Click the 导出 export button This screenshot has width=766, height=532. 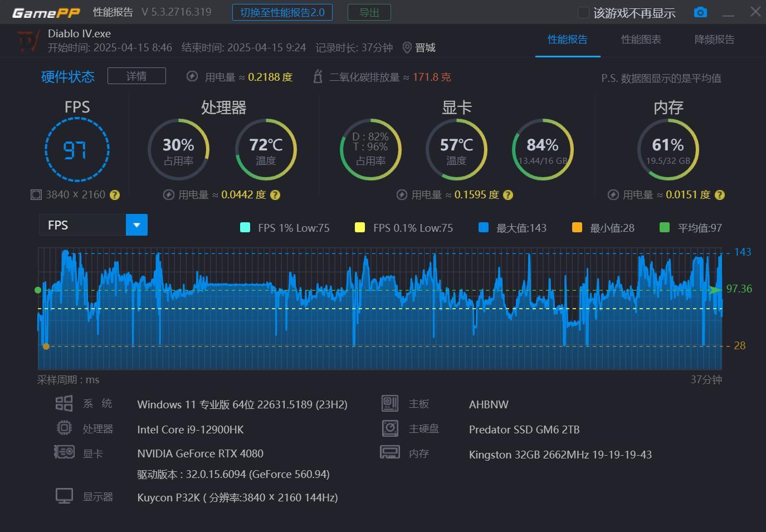[369, 12]
